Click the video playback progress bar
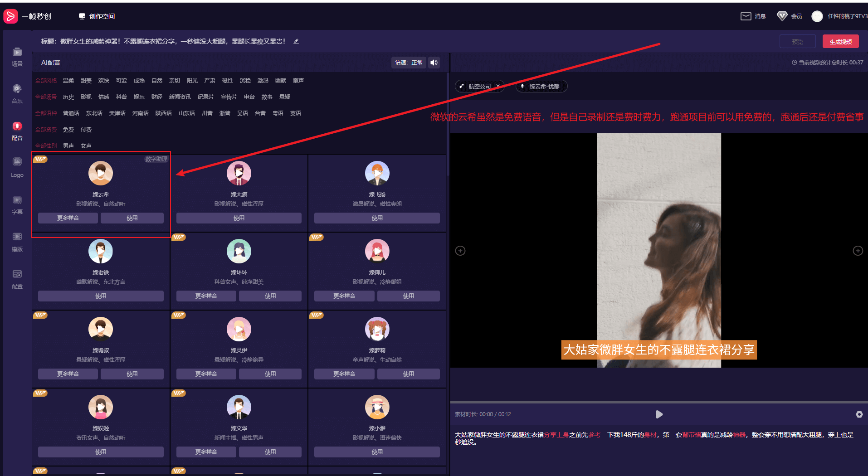The width and height of the screenshot is (868, 476). point(659,402)
